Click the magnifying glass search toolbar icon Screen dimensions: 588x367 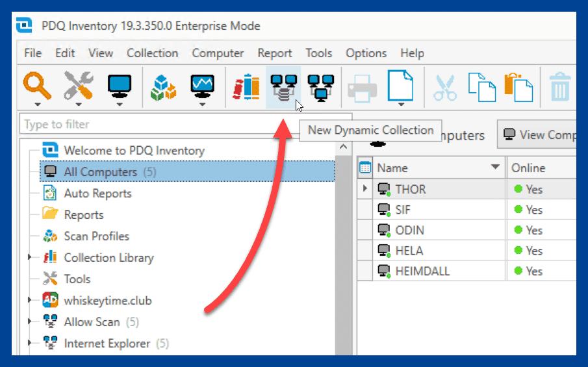(x=37, y=86)
